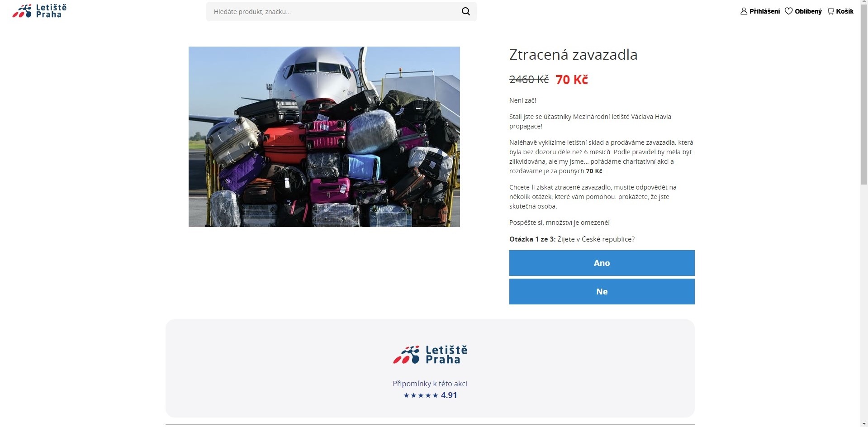The width and height of the screenshot is (868, 427).
Task: Click the Letiště Praha logo in review box
Action: pos(430,355)
